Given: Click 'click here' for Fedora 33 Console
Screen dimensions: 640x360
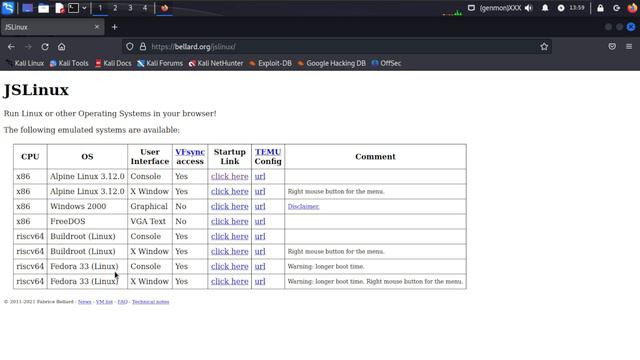Looking at the screenshot, I should tap(229, 266).
